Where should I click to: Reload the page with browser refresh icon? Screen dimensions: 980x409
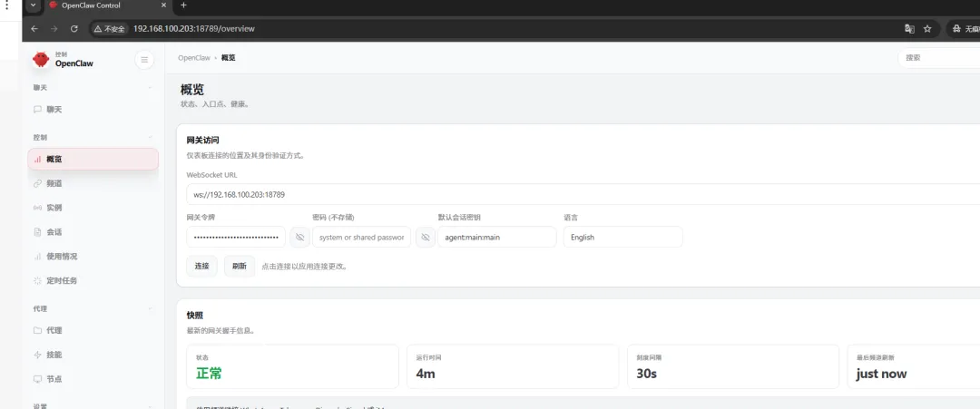74,29
